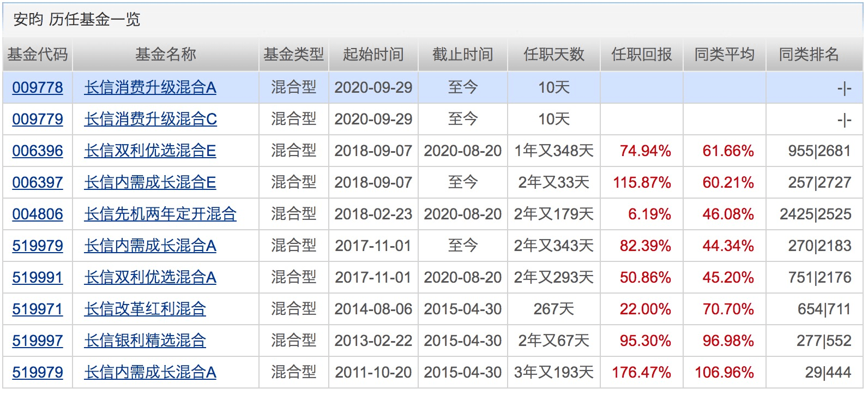Click the 基金类型 column header
The image size is (868, 394).
[294, 55]
